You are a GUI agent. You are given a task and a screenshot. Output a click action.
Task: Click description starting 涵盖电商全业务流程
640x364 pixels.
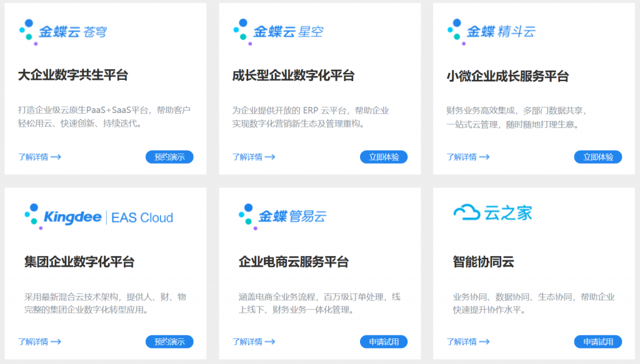pyautogui.click(x=319, y=303)
